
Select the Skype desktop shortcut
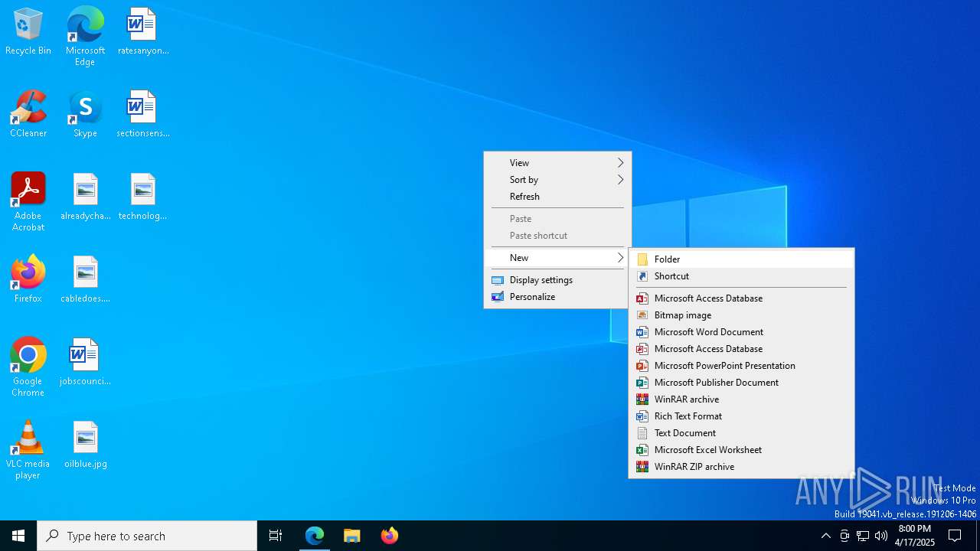[x=85, y=115]
